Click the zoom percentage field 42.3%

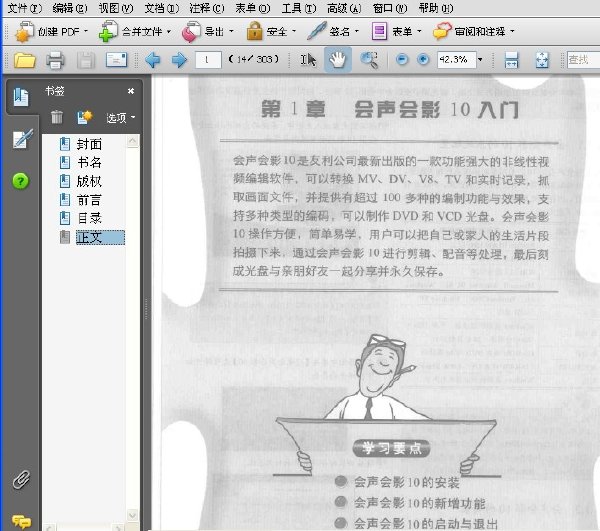(x=457, y=60)
